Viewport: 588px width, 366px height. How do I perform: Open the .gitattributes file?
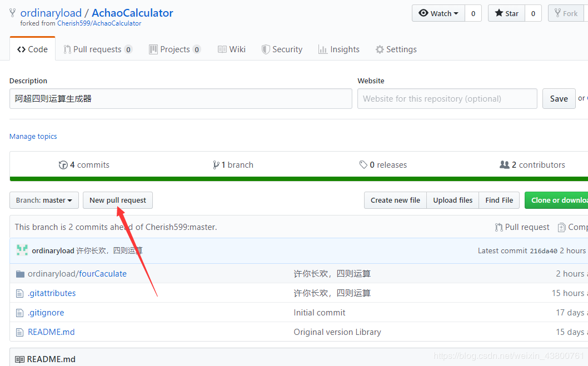click(x=52, y=293)
